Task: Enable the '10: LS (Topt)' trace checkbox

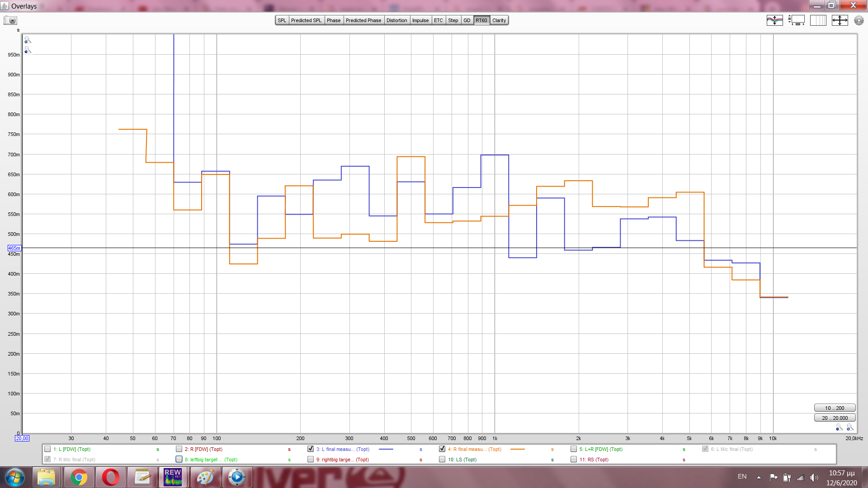Action: [442, 460]
